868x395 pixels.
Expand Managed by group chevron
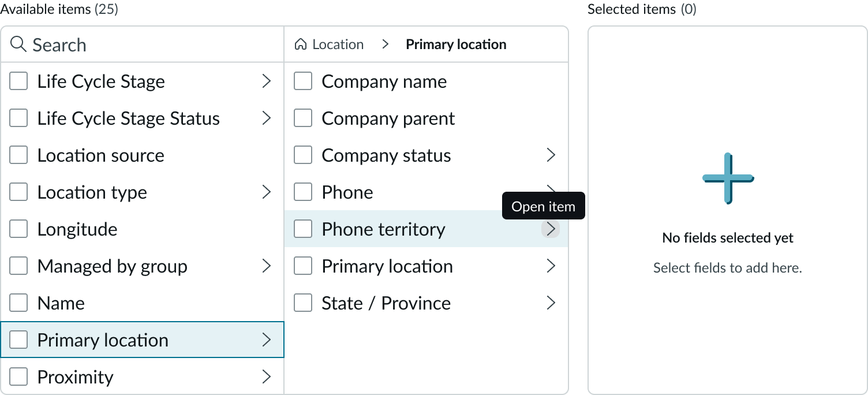(266, 266)
